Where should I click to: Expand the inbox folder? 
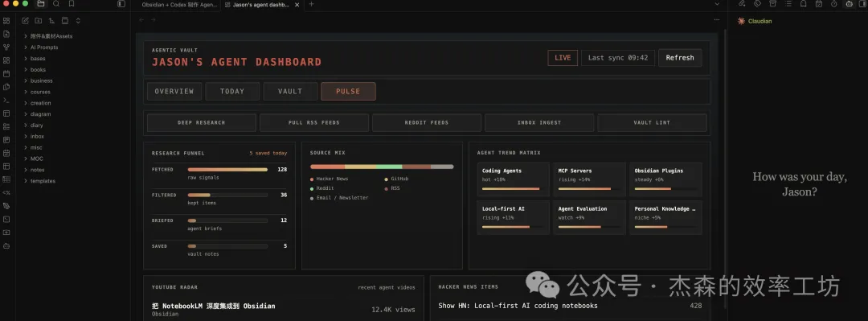[x=37, y=137]
